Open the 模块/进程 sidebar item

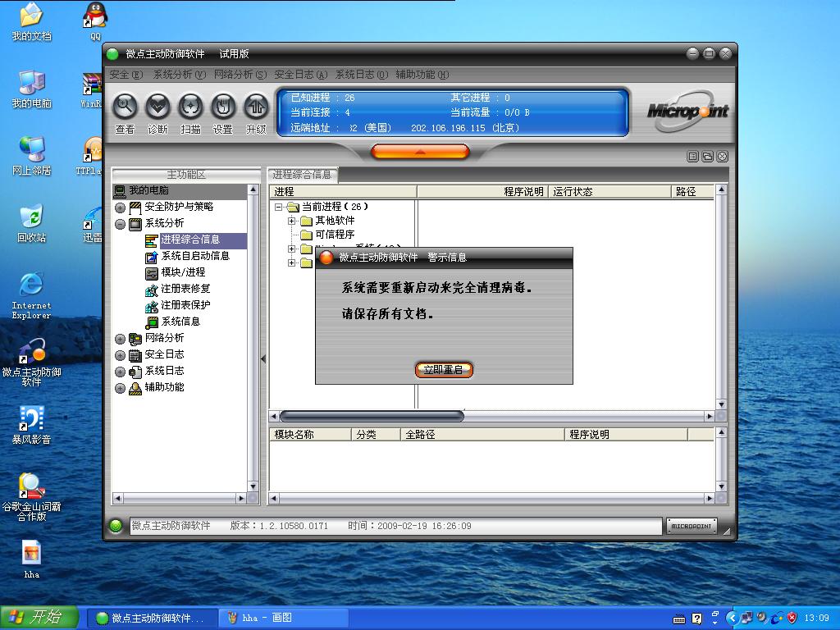coord(182,272)
